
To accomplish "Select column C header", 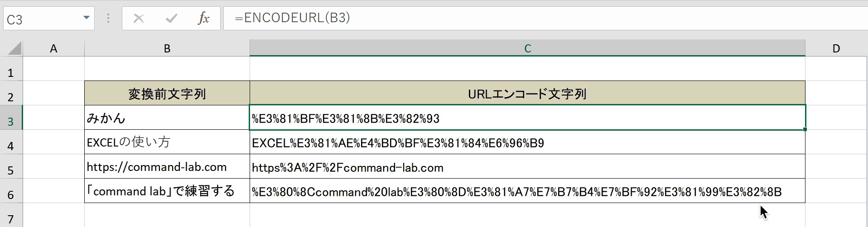I will (x=527, y=48).
